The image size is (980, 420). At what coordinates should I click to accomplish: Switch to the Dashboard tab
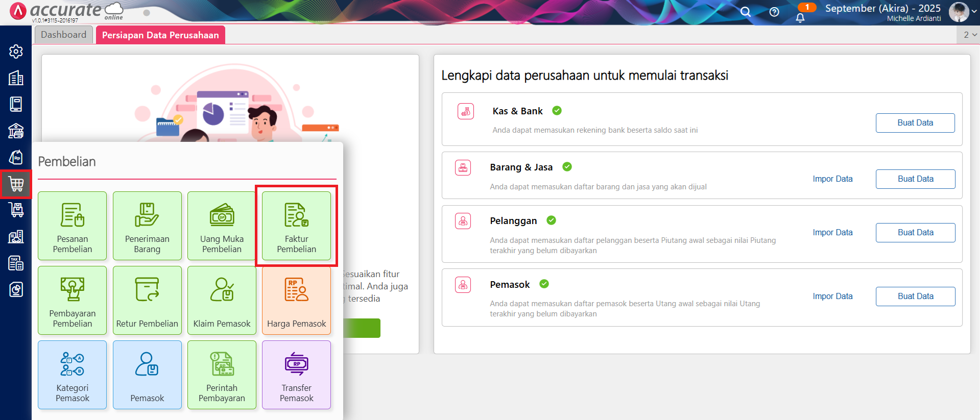[64, 35]
